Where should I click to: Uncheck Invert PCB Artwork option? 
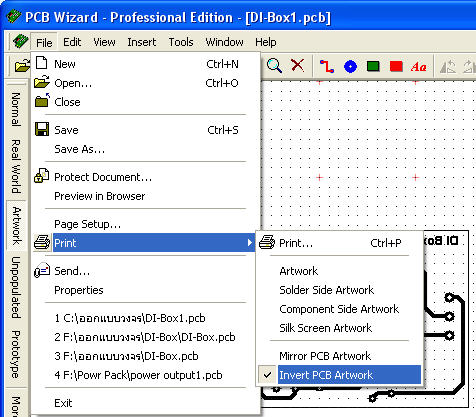pos(339,375)
